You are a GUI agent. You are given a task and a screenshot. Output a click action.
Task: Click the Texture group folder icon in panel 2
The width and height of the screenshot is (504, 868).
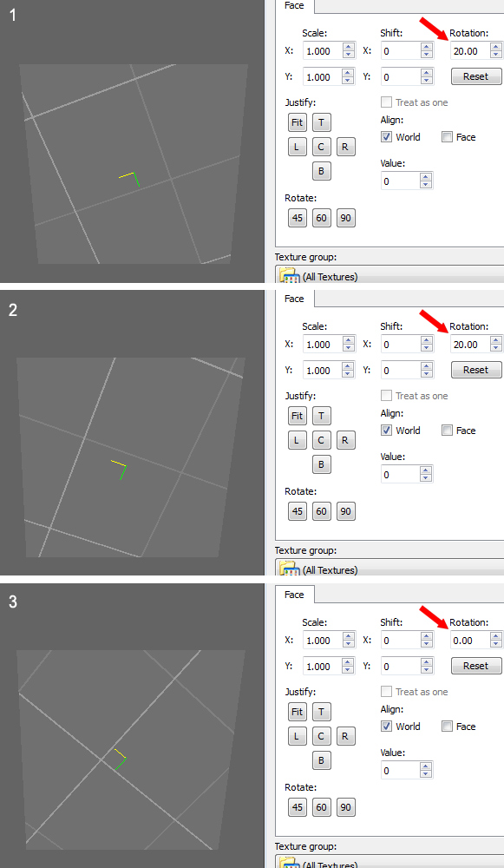[x=290, y=569]
